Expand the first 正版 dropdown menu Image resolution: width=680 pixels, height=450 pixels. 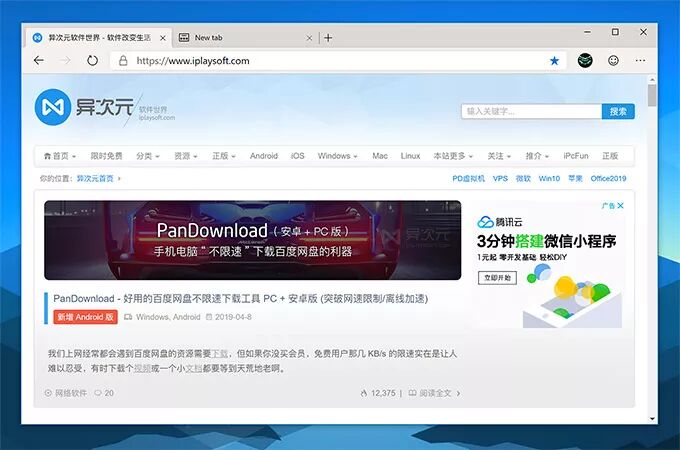(x=224, y=156)
